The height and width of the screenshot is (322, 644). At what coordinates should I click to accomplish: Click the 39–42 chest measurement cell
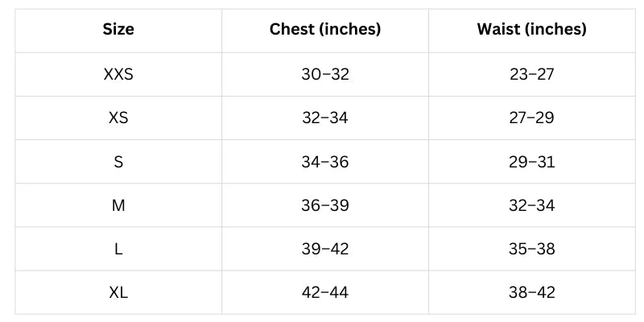tap(325, 249)
